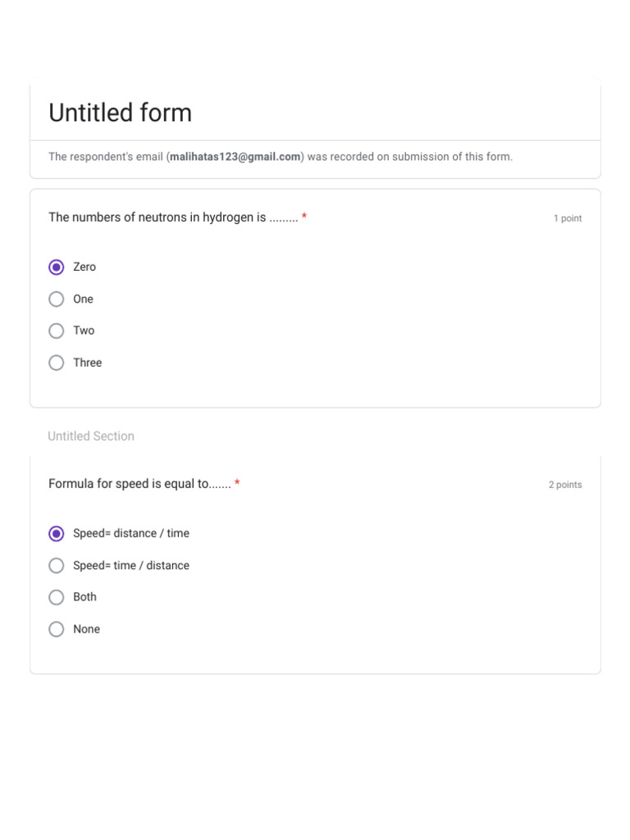630x840 pixels.
Task: Select "Three" as the answer
Action: [x=57, y=363]
